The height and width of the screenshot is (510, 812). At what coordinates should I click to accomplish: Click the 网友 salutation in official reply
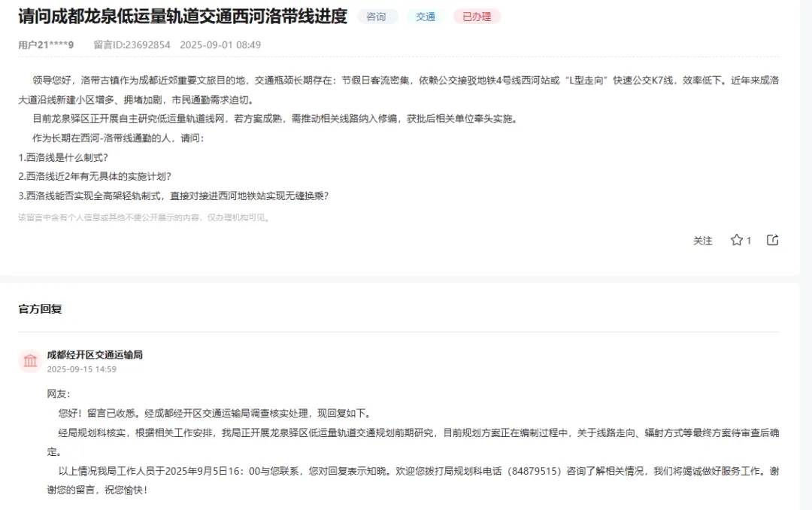pyautogui.click(x=58, y=393)
